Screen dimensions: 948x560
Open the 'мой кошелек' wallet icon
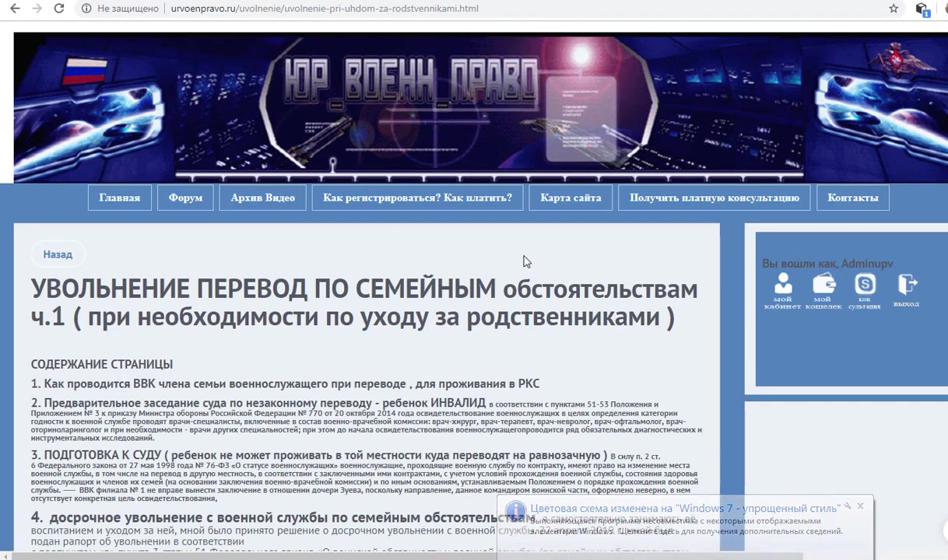pyautogui.click(x=823, y=291)
